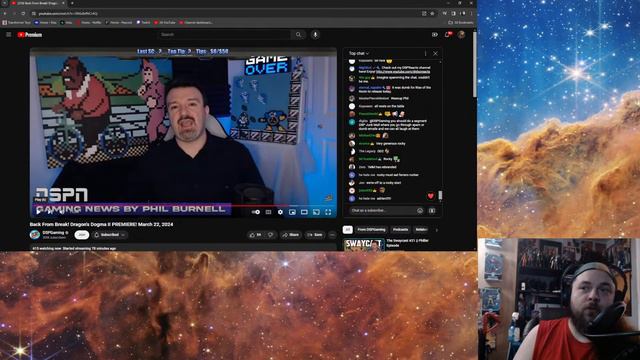This screenshot has width=640, height=360.
Task: Open the Create video camera icon
Action: [x=435, y=35]
